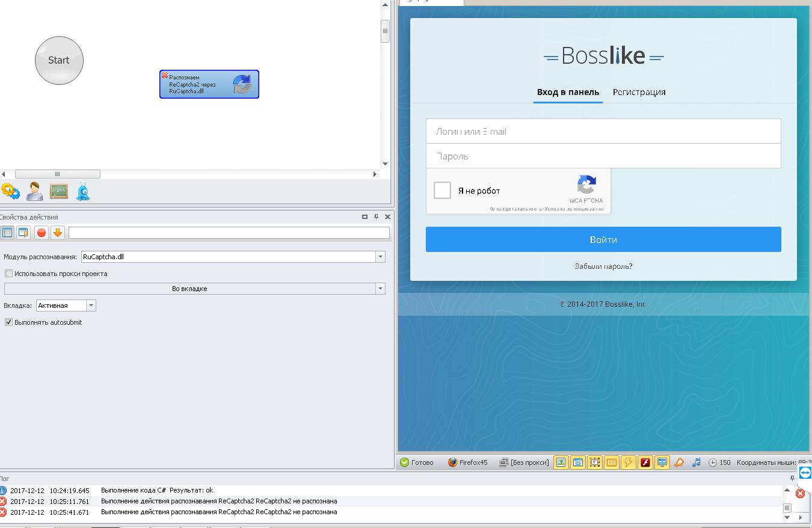Click the orange megaphone icon in status bar
Viewport: 812px width, 528px height.
[x=679, y=462]
